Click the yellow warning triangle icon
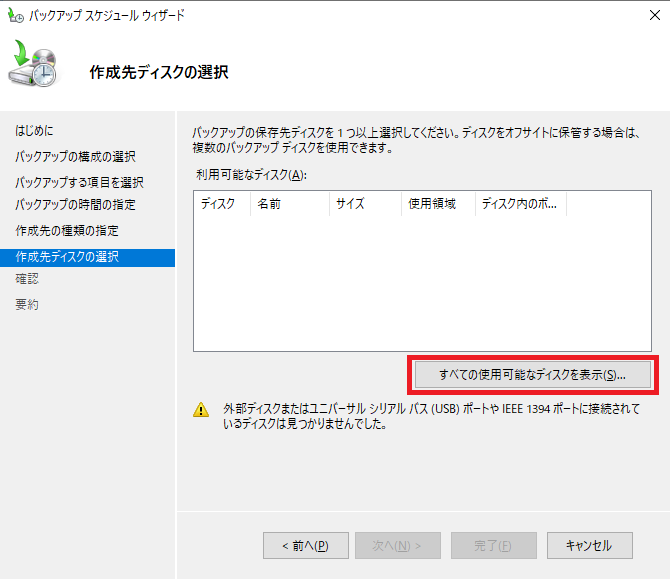Viewport: 670px width, 579px height. click(x=202, y=409)
